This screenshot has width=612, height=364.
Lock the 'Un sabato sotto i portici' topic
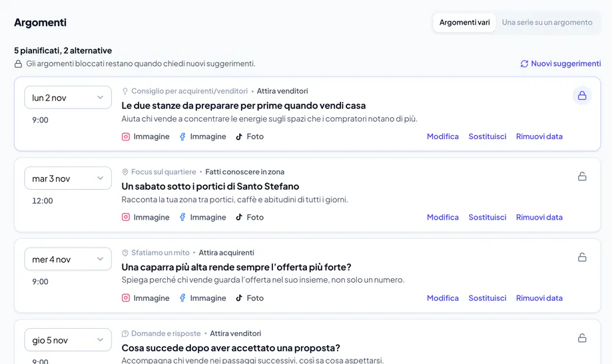point(582,176)
